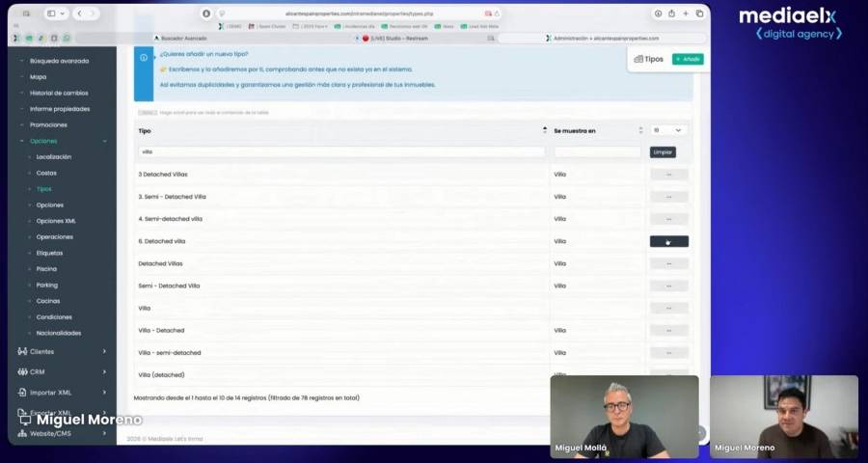
Task: Open Búsqueda avanzada in the sidebar
Action: click(x=59, y=61)
